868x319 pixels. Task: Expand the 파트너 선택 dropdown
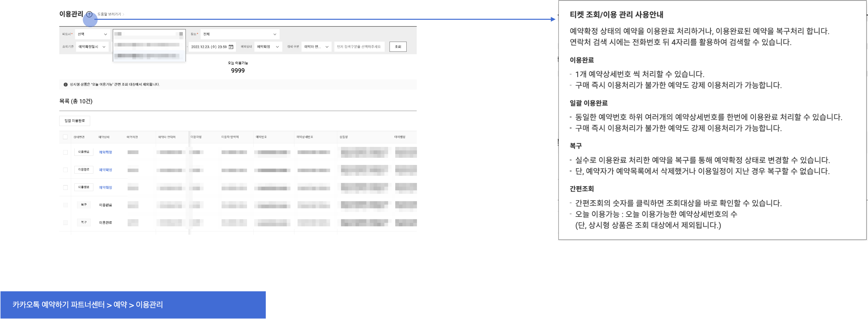(x=92, y=34)
